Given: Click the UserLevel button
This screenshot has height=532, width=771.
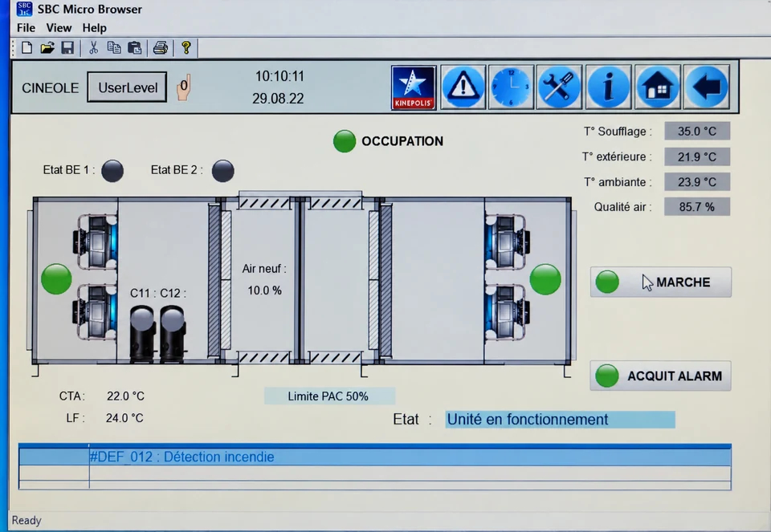Looking at the screenshot, I should click(x=127, y=87).
